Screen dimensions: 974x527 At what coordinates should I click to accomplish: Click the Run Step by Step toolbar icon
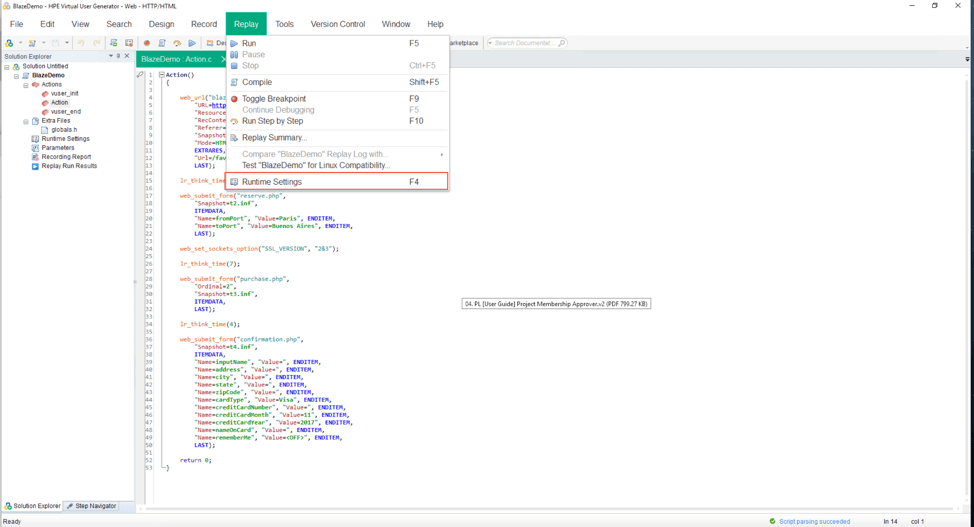177,43
